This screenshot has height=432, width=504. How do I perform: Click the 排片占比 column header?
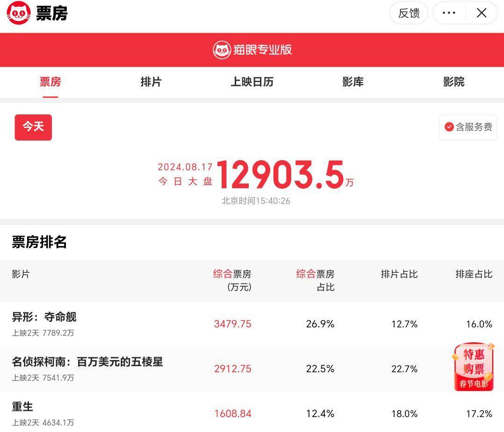[x=399, y=274]
